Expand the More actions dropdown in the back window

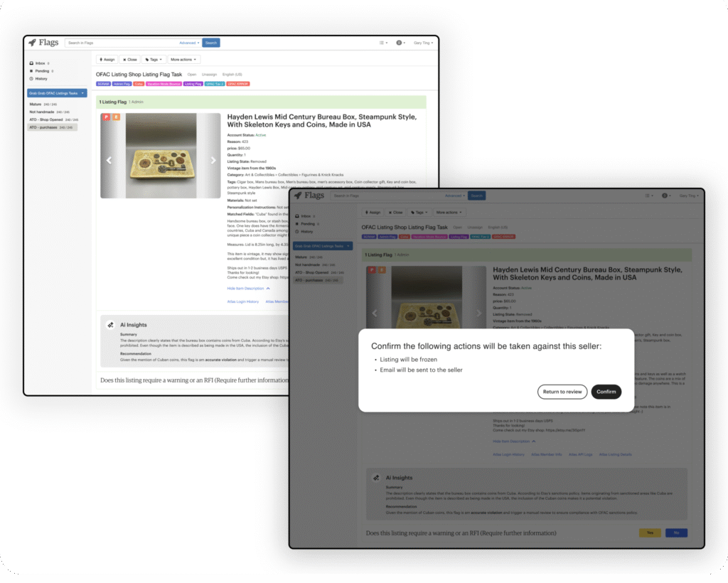[x=184, y=60]
